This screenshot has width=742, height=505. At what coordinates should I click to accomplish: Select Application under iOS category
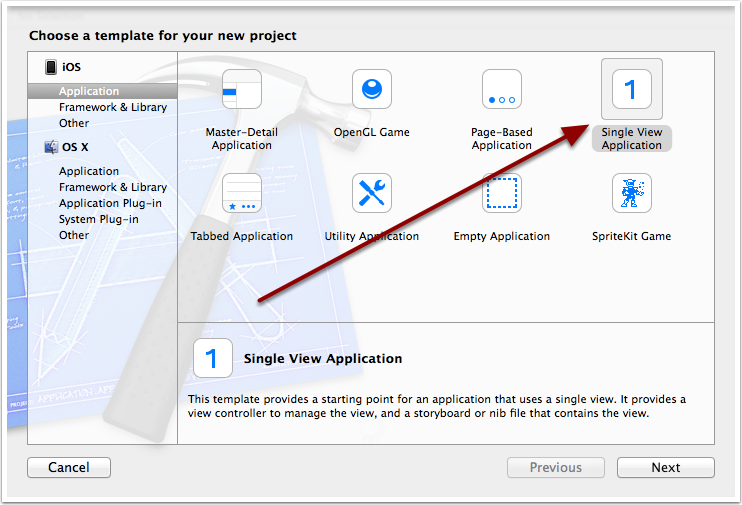pyautogui.click(x=89, y=91)
